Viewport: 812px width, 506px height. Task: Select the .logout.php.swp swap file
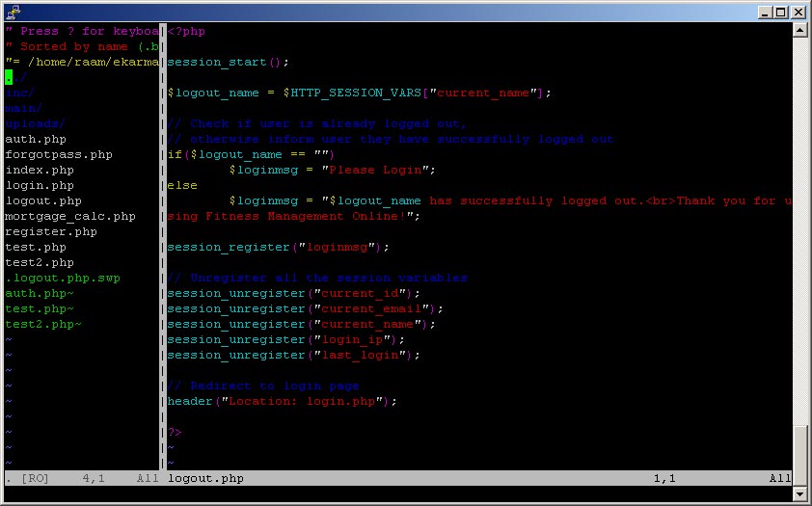(63, 278)
